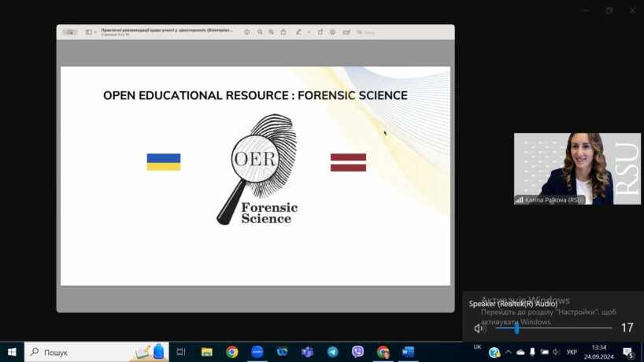Image resolution: width=644 pixels, height=362 pixels.
Task: Show hidden system tray icons
Action: [x=508, y=352]
